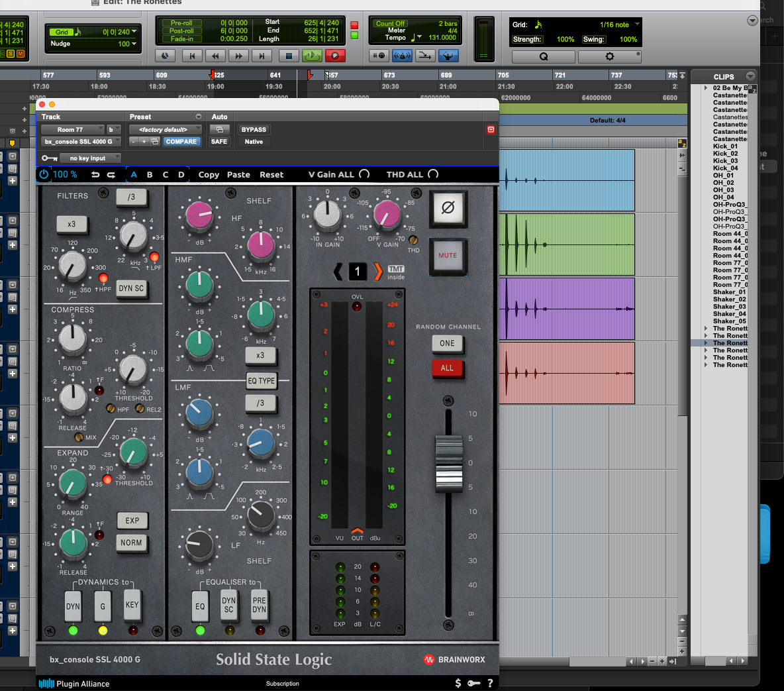Click the SAFE automation button

(x=219, y=142)
